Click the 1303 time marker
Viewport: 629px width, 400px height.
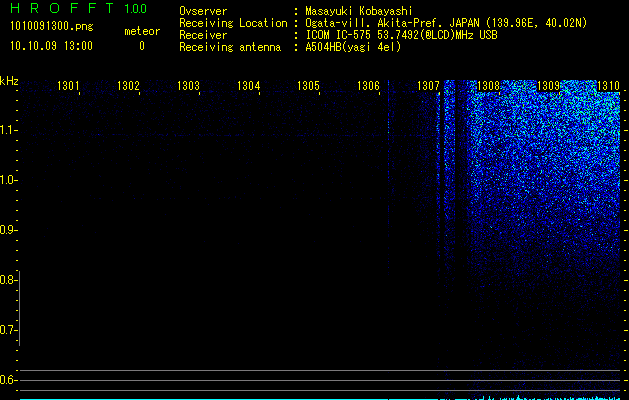click(188, 85)
